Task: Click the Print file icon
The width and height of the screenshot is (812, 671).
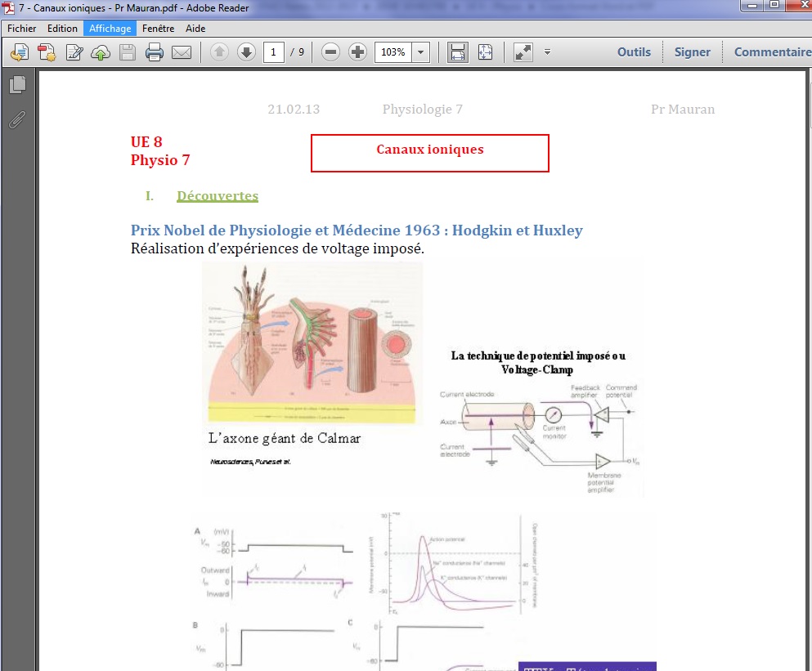Action: coord(154,53)
